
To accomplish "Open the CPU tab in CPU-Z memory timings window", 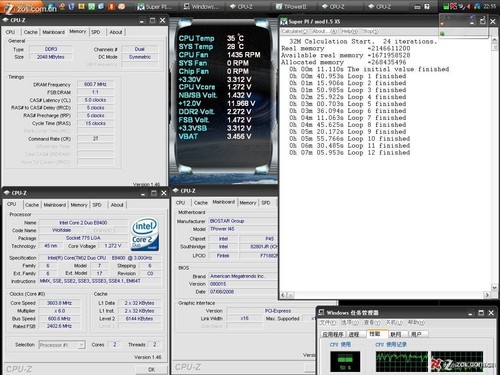I will [10, 32].
